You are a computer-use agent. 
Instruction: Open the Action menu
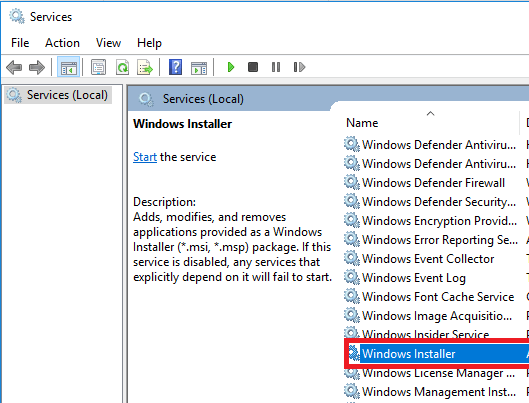[62, 43]
